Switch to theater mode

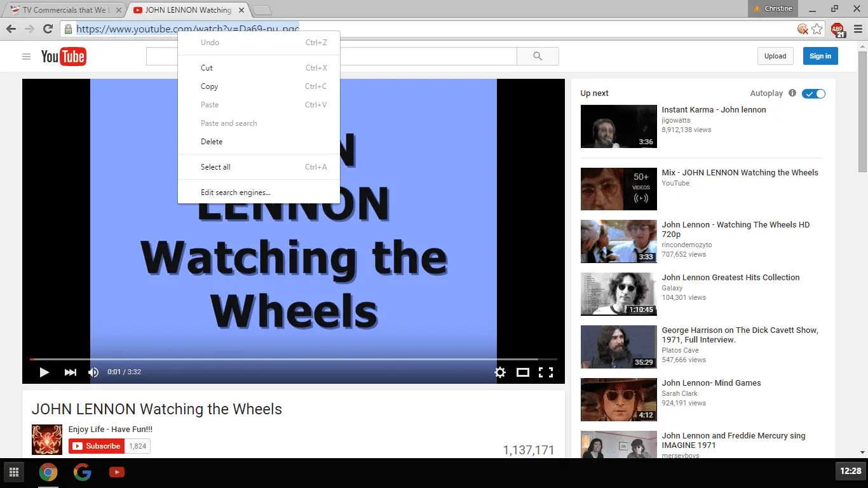[x=523, y=372]
